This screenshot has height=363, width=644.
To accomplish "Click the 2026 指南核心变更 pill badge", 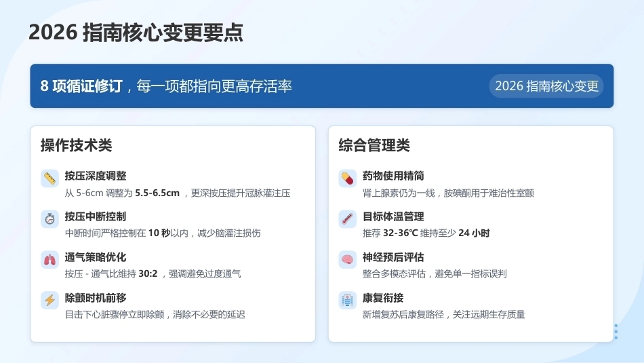I will (546, 86).
